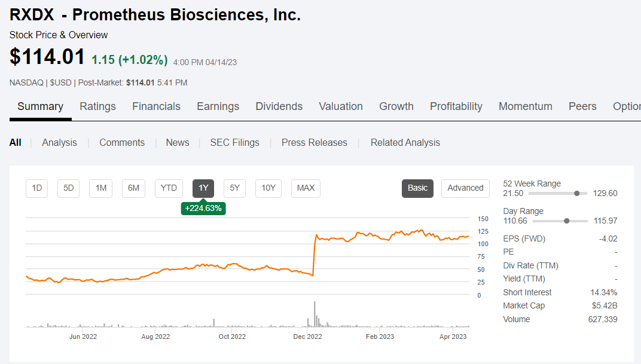View the Momentum tab
The width and height of the screenshot is (641, 364).
(526, 106)
